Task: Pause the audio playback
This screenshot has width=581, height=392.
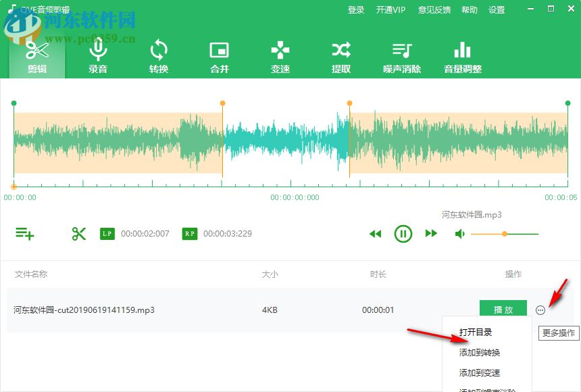Action: [x=403, y=233]
